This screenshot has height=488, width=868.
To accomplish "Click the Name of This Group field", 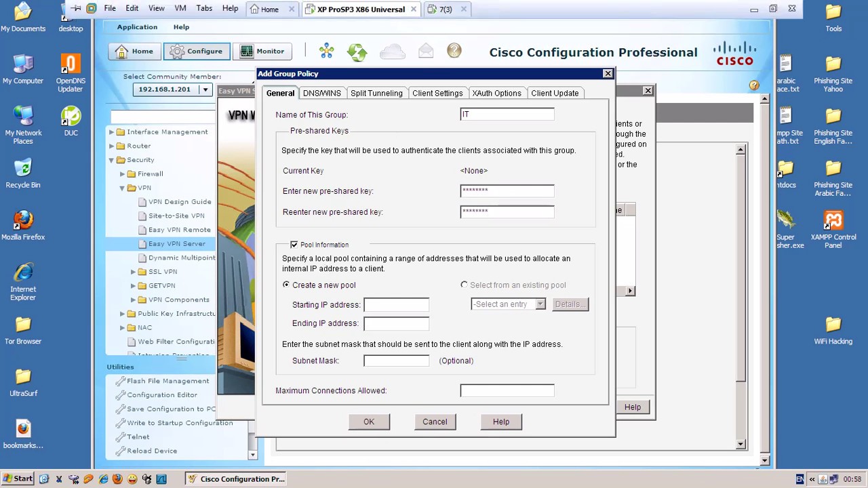I will (x=507, y=115).
